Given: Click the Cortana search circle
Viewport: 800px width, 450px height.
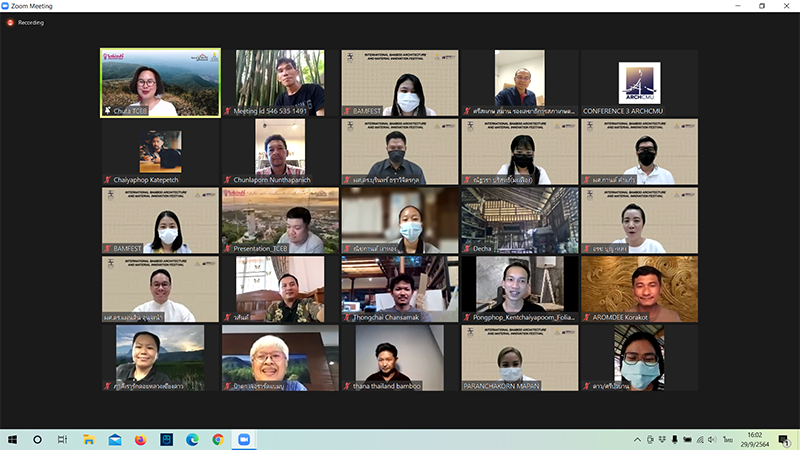Looking at the screenshot, I should [37, 439].
